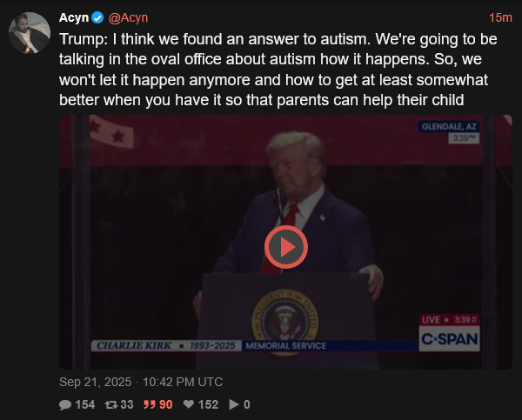Image resolution: width=522 pixels, height=420 pixels.
Task: Click the 33 retweets count
Action: click(127, 404)
